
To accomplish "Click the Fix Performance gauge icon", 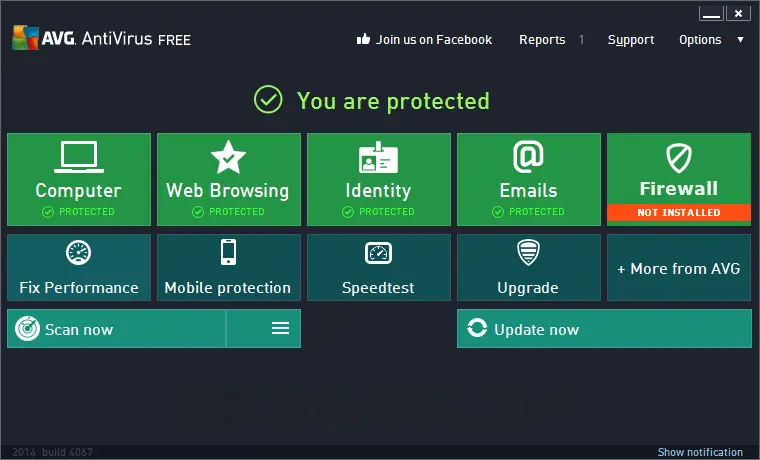I will point(79,253).
